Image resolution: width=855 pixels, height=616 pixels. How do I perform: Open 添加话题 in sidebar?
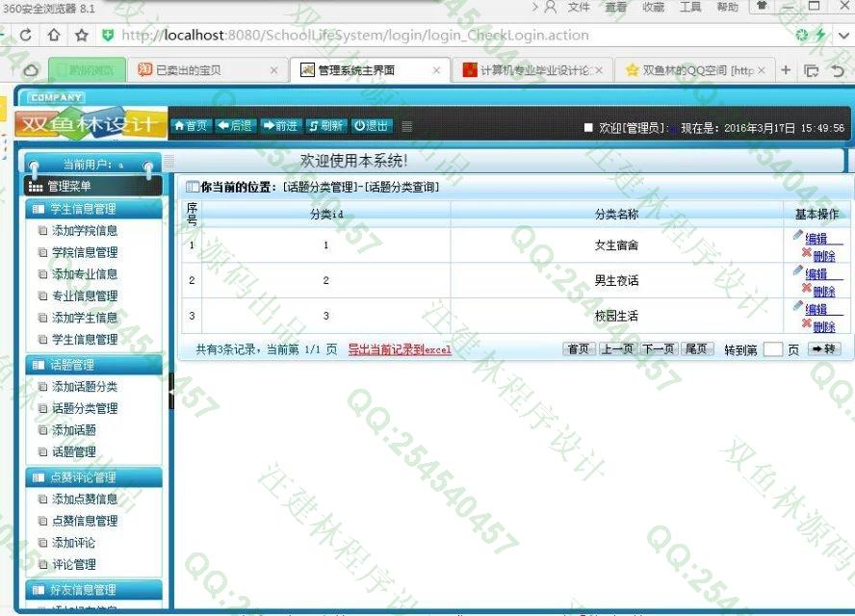[x=73, y=430]
